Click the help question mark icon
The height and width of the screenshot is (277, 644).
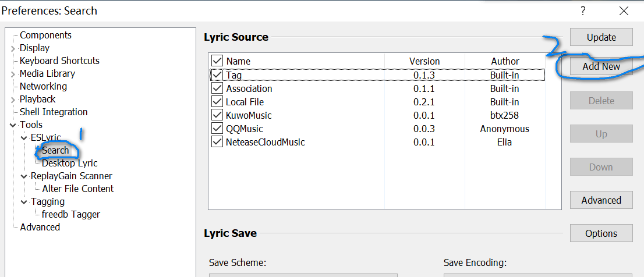tap(583, 11)
